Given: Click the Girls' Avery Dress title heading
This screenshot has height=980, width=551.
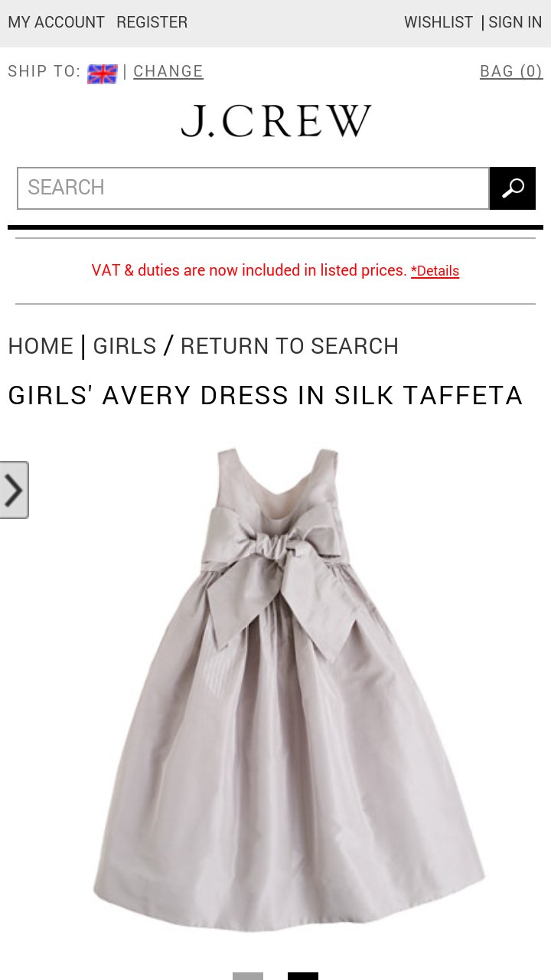Looking at the screenshot, I should click(265, 396).
